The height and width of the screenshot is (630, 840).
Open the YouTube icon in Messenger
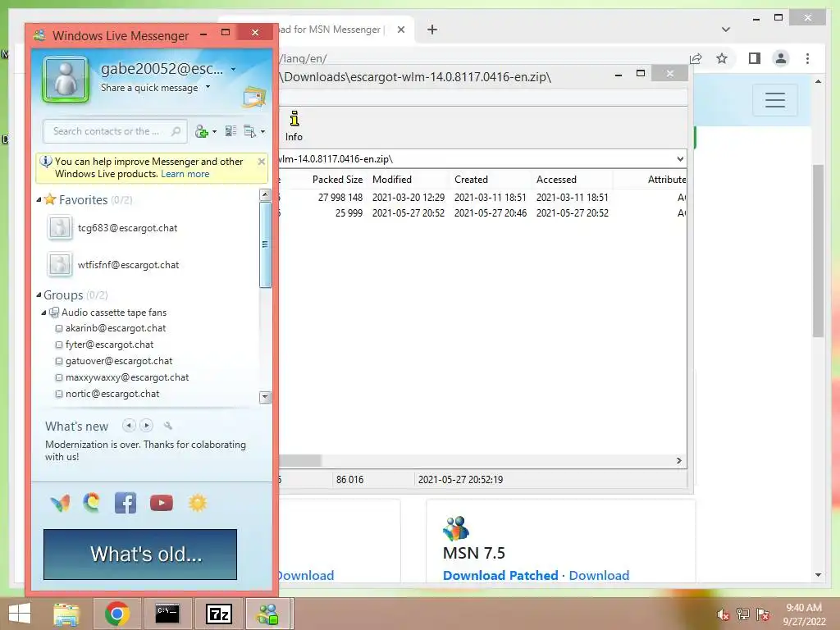(162, 503)
